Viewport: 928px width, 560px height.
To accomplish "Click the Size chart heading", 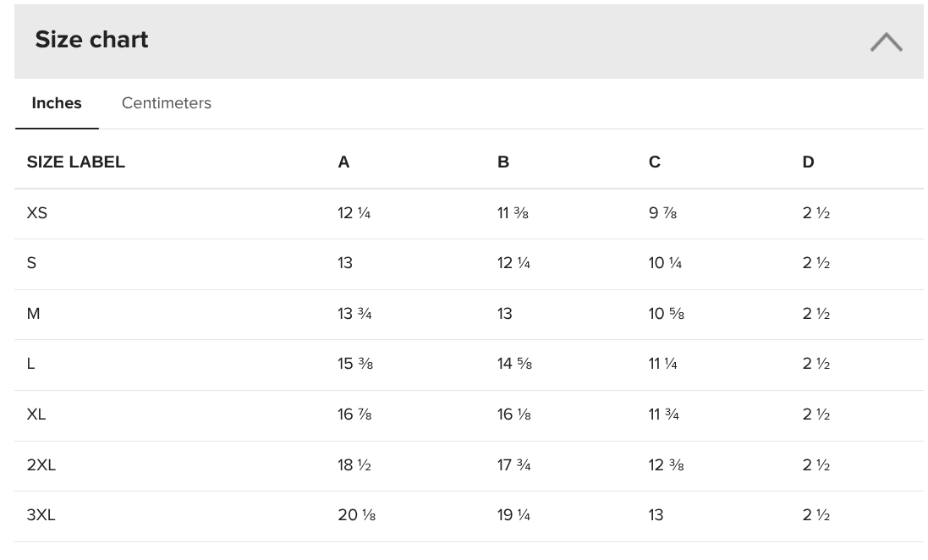I will (91, 40).
